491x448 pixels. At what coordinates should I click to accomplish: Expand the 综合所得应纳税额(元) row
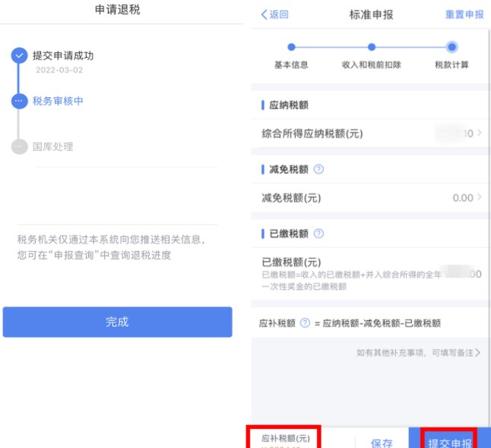pyautogui.click(x=371, y=134)
